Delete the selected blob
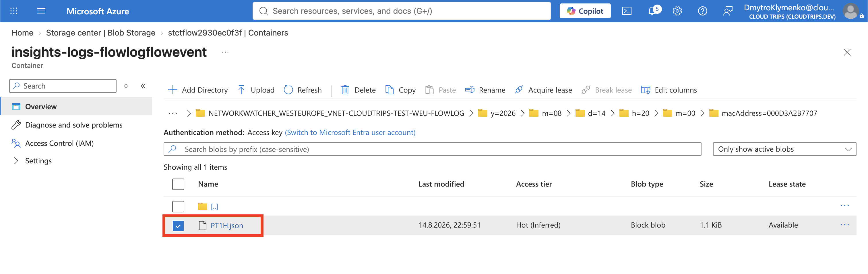Viewport: 868px width, 274px height. pos(358,90)
